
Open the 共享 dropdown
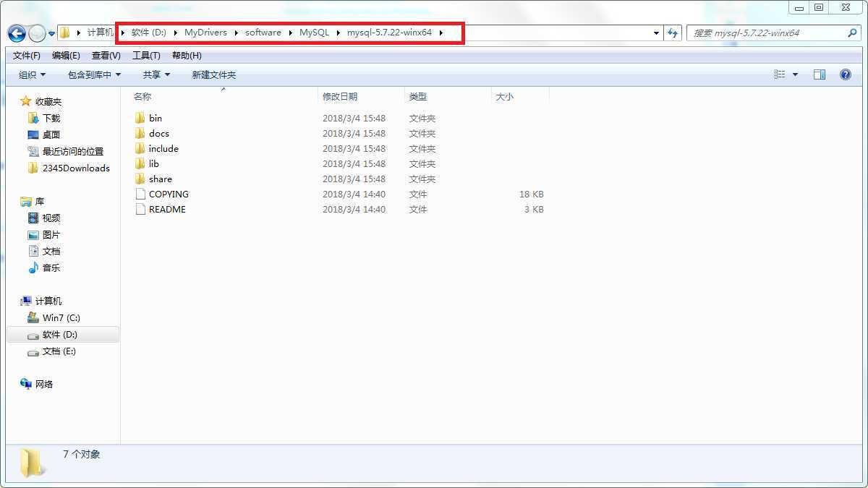tap(156, 74)
